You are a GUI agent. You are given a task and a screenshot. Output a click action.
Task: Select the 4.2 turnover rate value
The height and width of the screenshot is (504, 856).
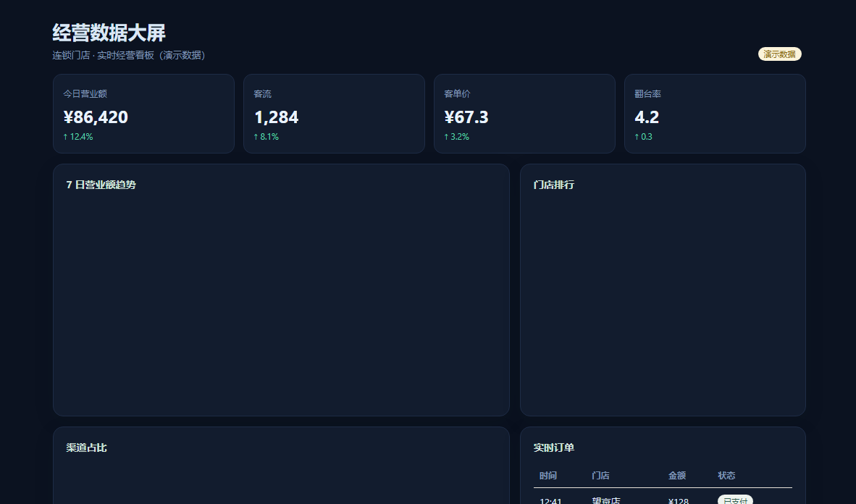pyautogui.click(x=647, y=117)
